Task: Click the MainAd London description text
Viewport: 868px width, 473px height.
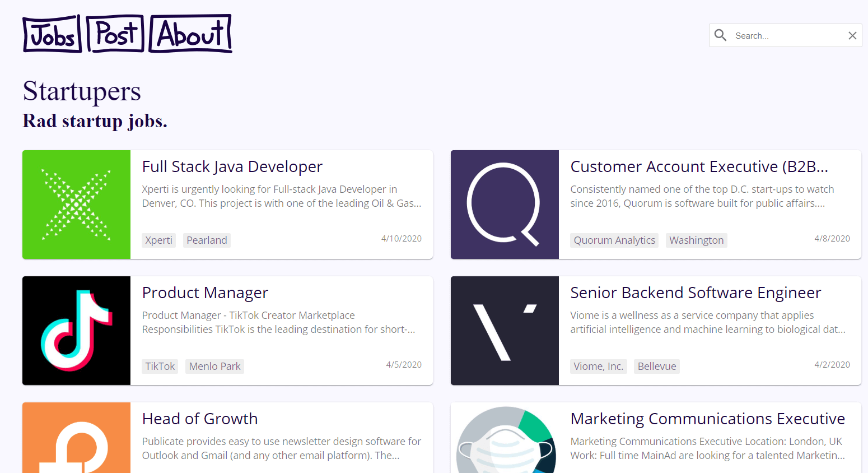Action: tap(708, 448)
